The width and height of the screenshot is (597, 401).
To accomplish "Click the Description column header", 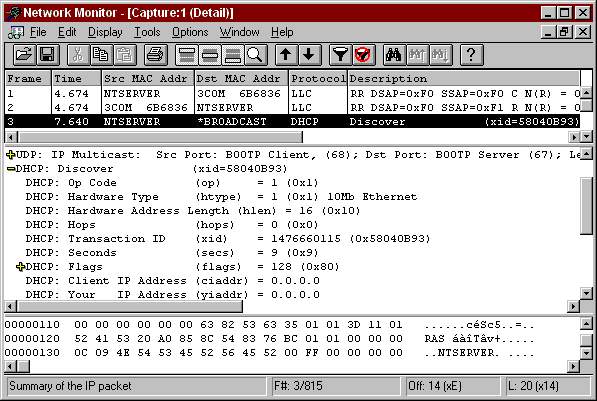I will pyautogui.click(x=464, y=78).
